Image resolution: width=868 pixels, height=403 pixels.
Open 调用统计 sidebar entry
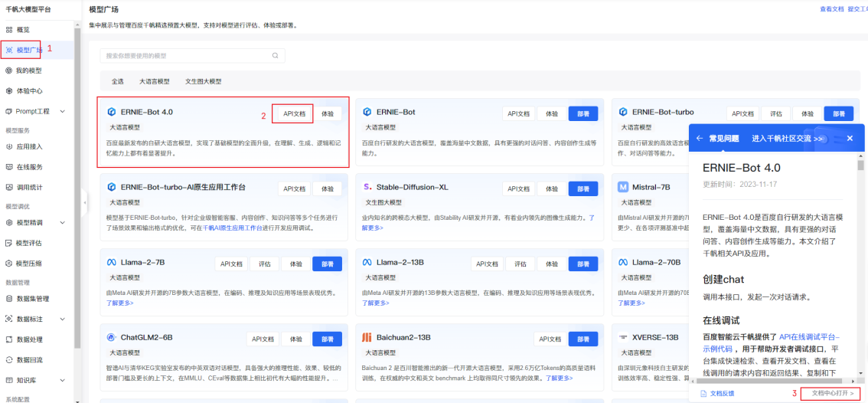click(x=29, y=188)
